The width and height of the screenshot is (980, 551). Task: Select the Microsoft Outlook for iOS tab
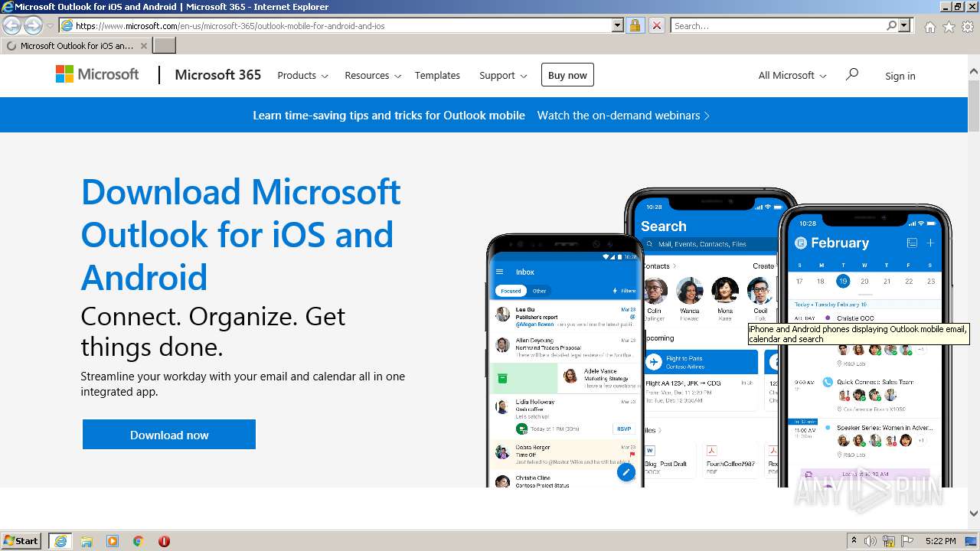(x=77, y=46)
